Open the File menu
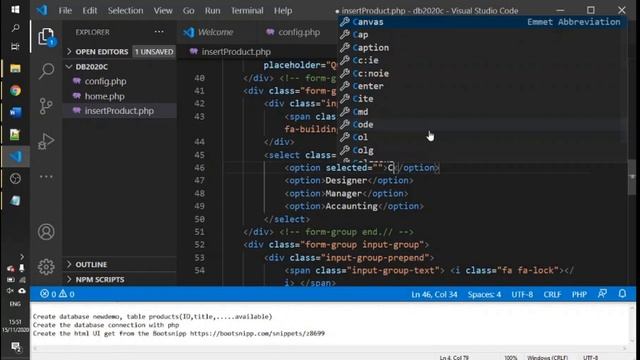This screenshot has width=640, height=360. pyautogui.click(x=65, y=11)
